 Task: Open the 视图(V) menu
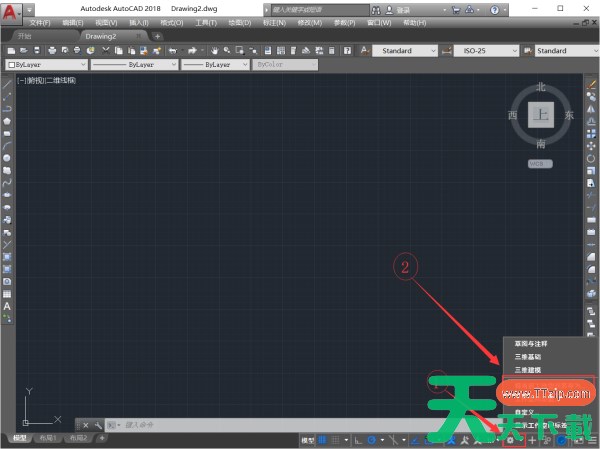pos(106,23)
